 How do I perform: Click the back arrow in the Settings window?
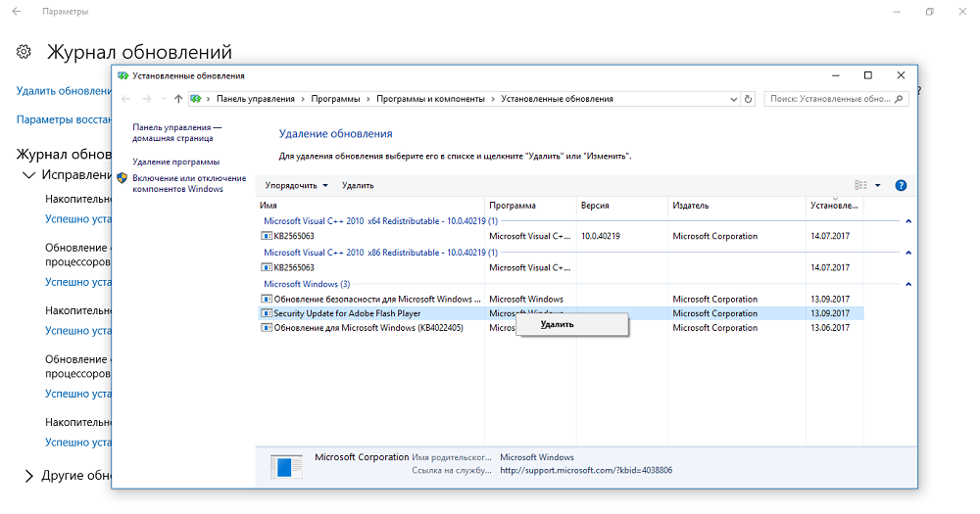click(x=17, y=11)
